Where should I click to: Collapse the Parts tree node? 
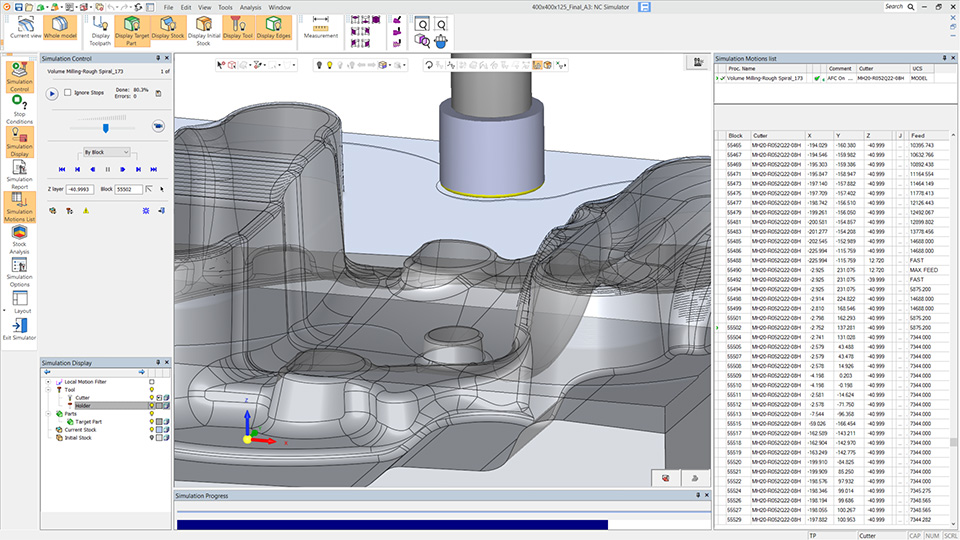48,413
